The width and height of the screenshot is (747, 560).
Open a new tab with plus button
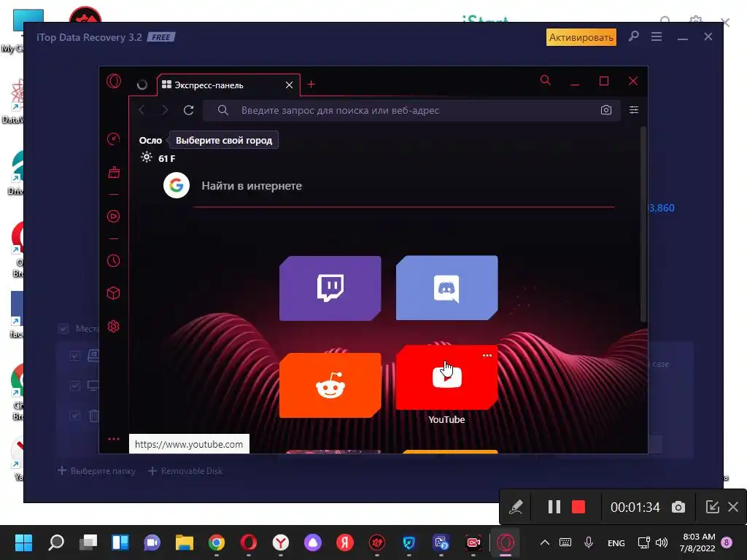coord(311,85)
